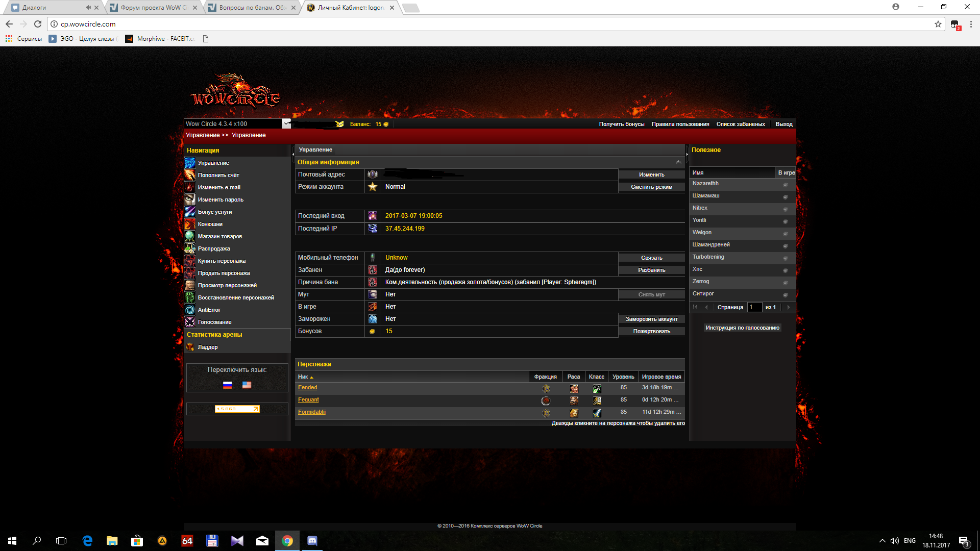
Task: Click the Голосование voting icon
Action: coord(189,322)
